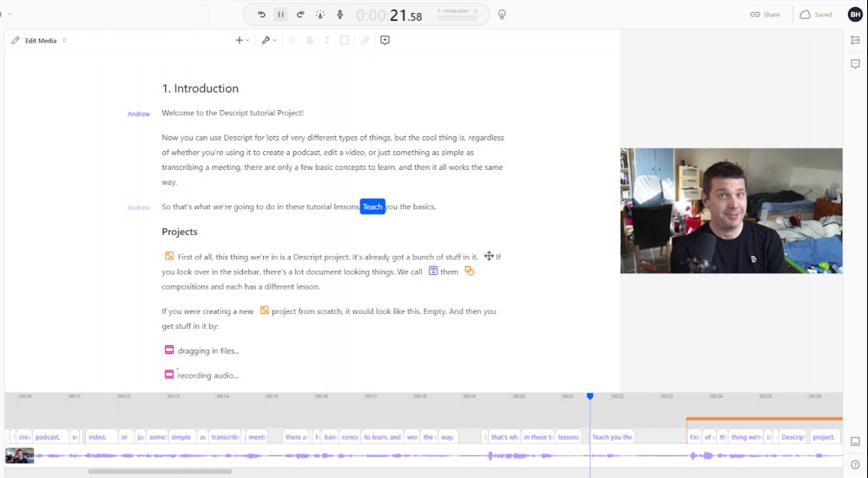Click the Share link button

[x=765, y=15]
